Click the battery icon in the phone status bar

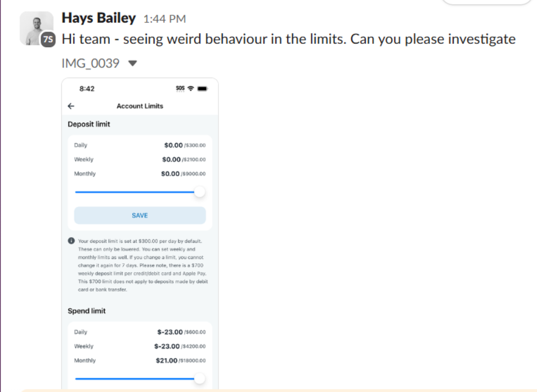(x=203, y=89)
